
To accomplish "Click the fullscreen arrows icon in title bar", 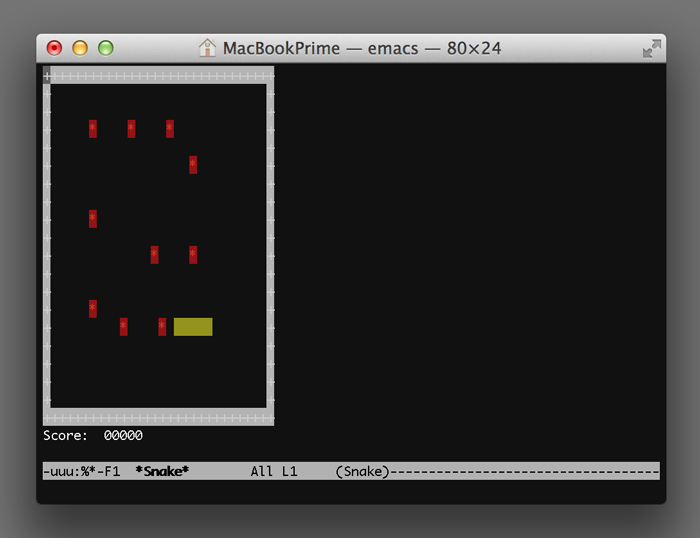I will pos(651,48).
